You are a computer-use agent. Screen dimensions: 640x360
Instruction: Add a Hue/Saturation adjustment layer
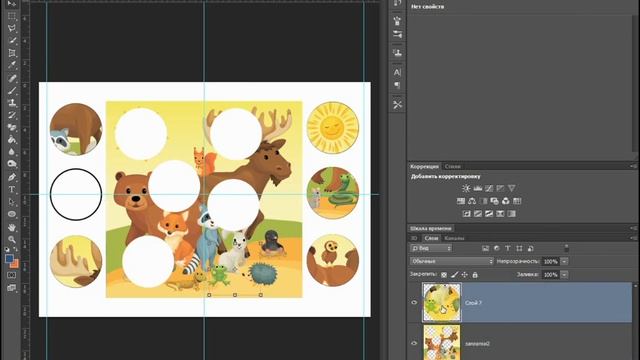point(461,201)
